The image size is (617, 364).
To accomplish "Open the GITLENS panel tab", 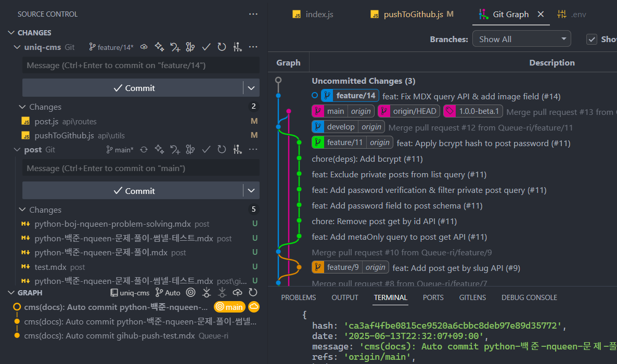I will (472, 297).
